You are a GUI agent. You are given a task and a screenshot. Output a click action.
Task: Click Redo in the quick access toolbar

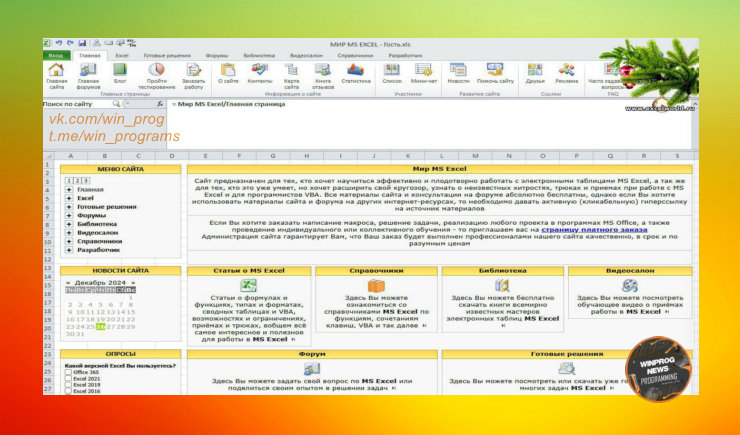coord(70,43)
